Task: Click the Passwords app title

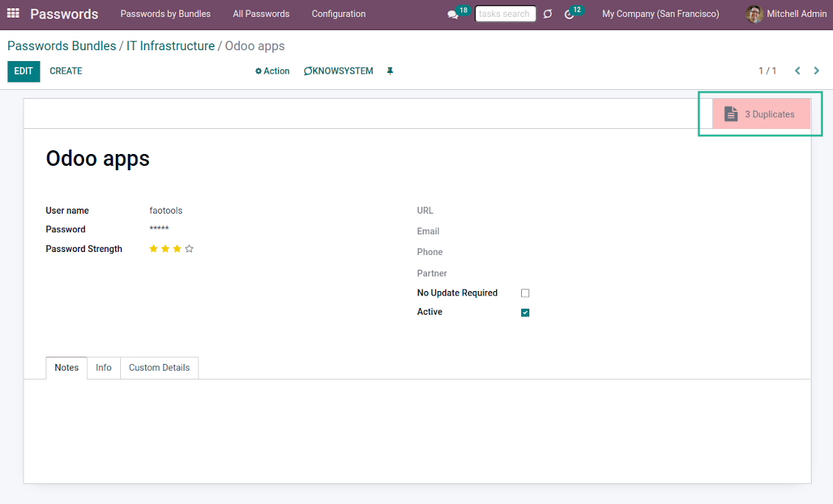Action: coord(64,14)
